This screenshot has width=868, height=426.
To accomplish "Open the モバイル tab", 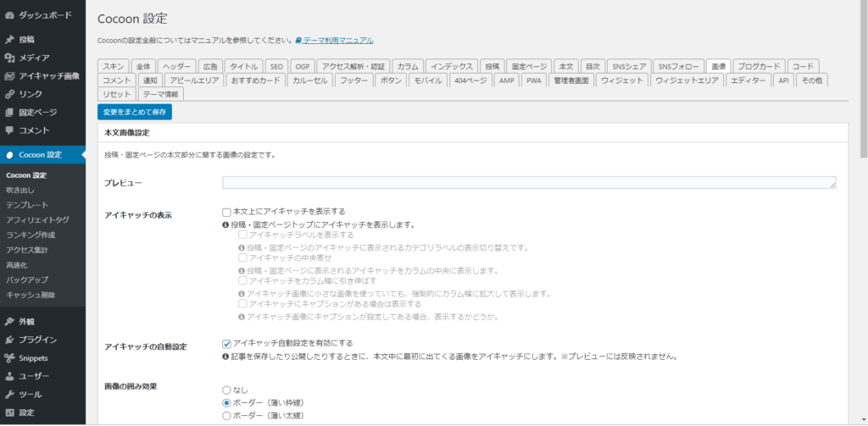I will 428,80.
